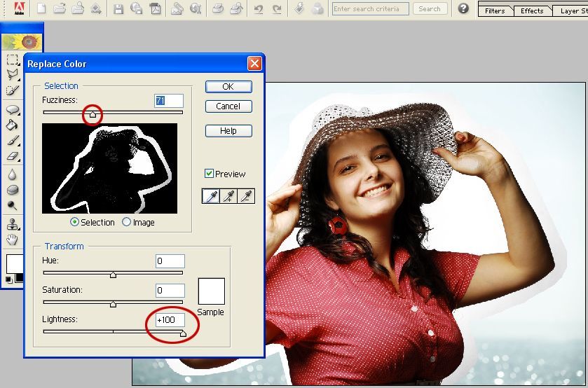Select the Custom Shape speech bubble tool
Screen dimensions: 588x388
13,109
